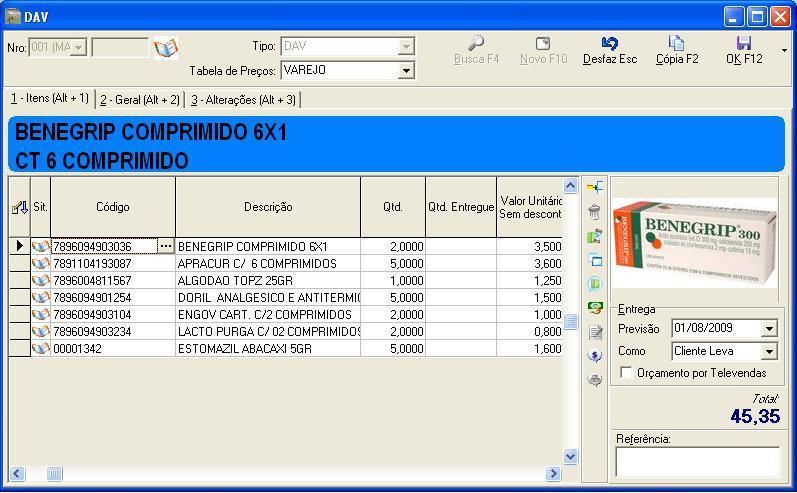The width and height of the screenshot is (797, 493).
Task: Click the Desfaz Esc undo button
Action: coord(609,50)
